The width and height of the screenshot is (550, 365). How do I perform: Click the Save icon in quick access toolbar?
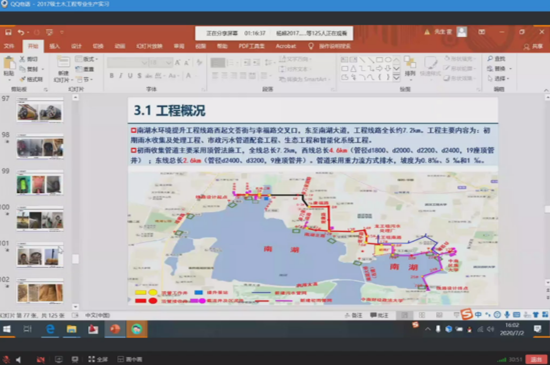click(8, 32)
